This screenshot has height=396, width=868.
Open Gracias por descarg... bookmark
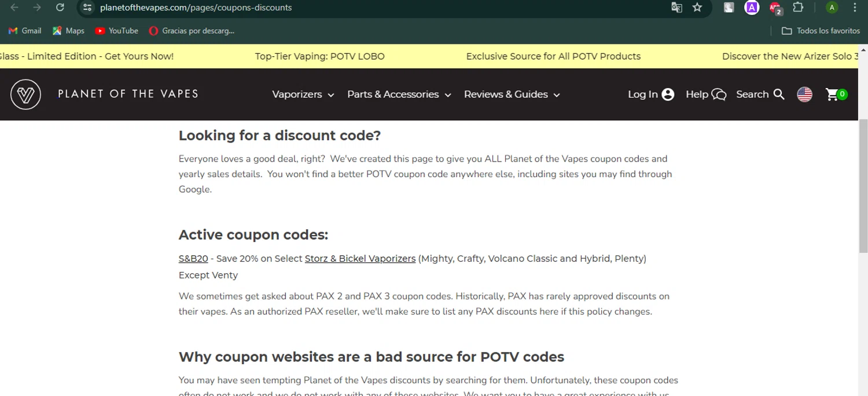[192, 31]
